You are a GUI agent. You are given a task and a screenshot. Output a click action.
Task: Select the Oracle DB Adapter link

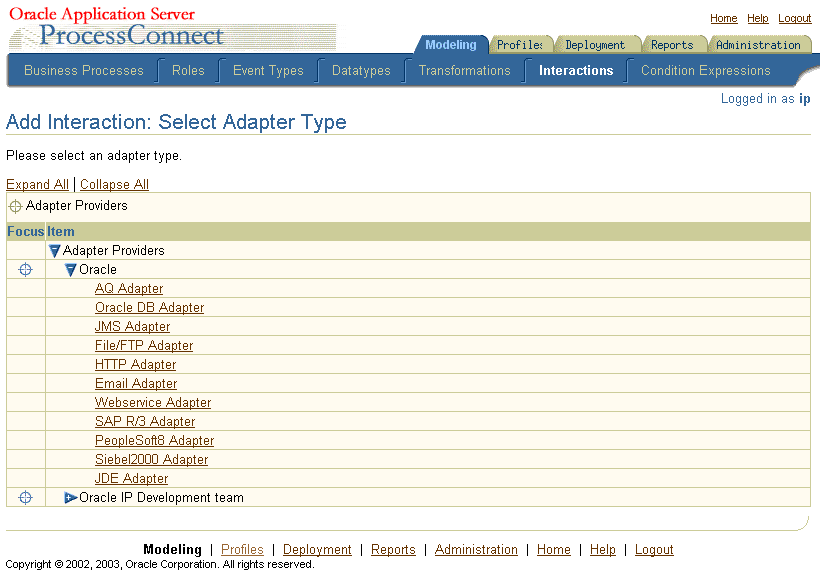pos(150,307)
